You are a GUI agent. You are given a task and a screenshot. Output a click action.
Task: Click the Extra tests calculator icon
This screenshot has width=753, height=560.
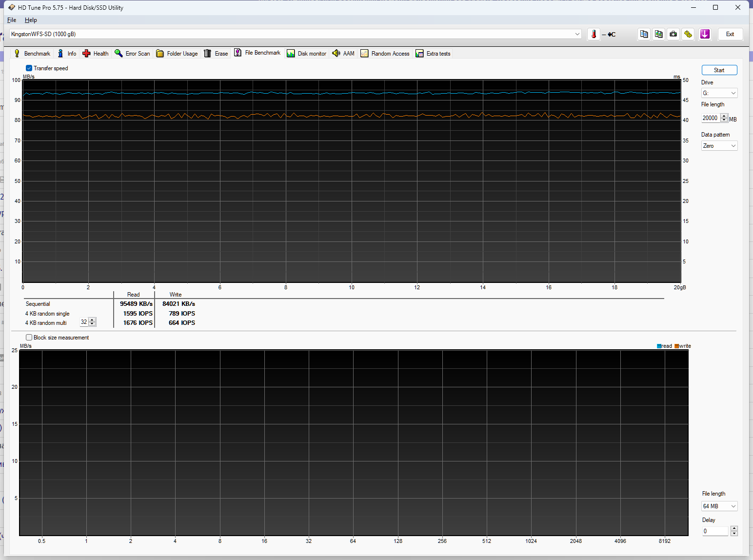pyautogui.click(x=419, y=53)
